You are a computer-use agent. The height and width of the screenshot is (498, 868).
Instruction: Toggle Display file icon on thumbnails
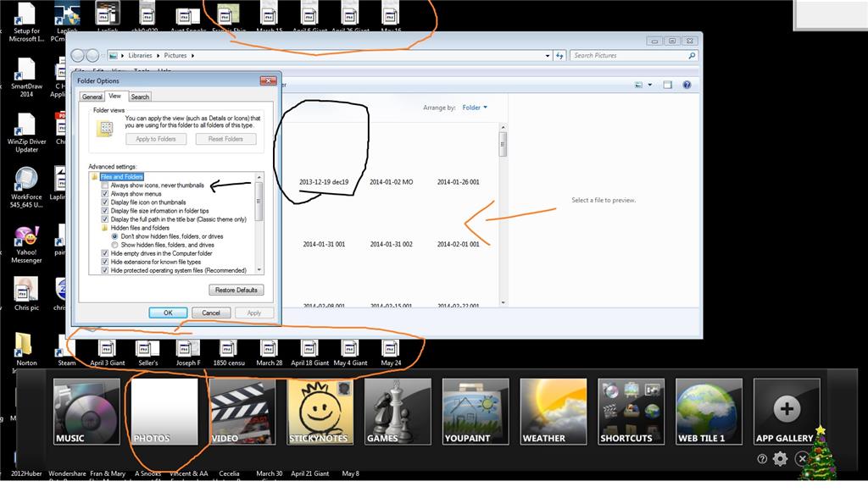tap(104, 202)
